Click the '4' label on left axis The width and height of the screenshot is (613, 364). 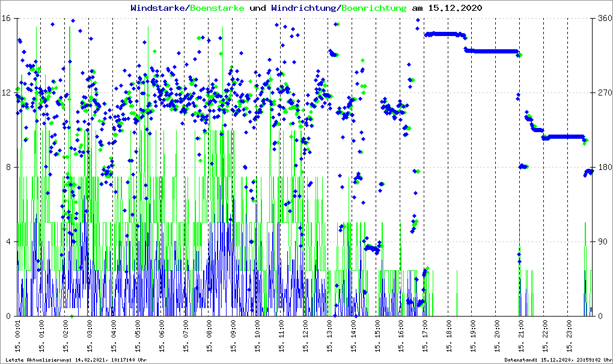coord(8,241)
